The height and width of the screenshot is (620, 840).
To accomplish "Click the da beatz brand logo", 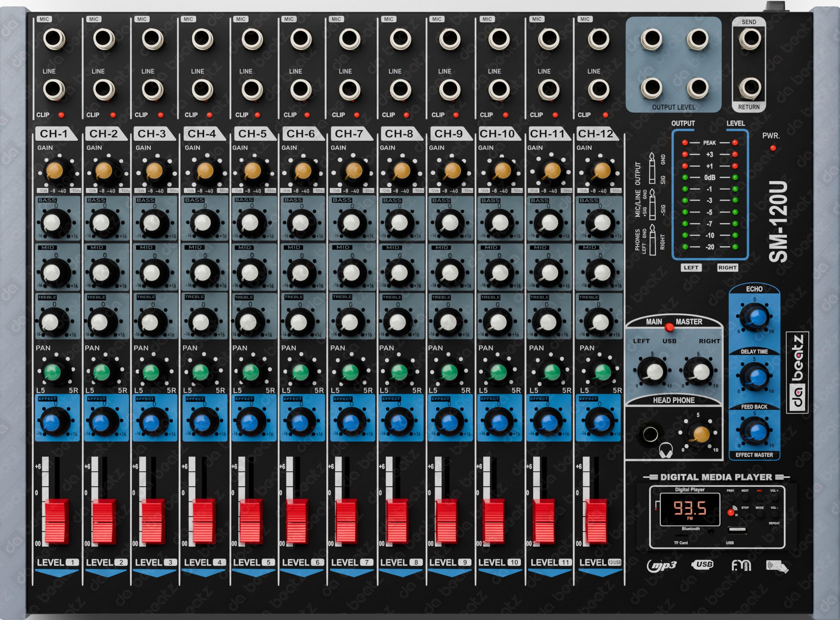I will click(797, 372).
